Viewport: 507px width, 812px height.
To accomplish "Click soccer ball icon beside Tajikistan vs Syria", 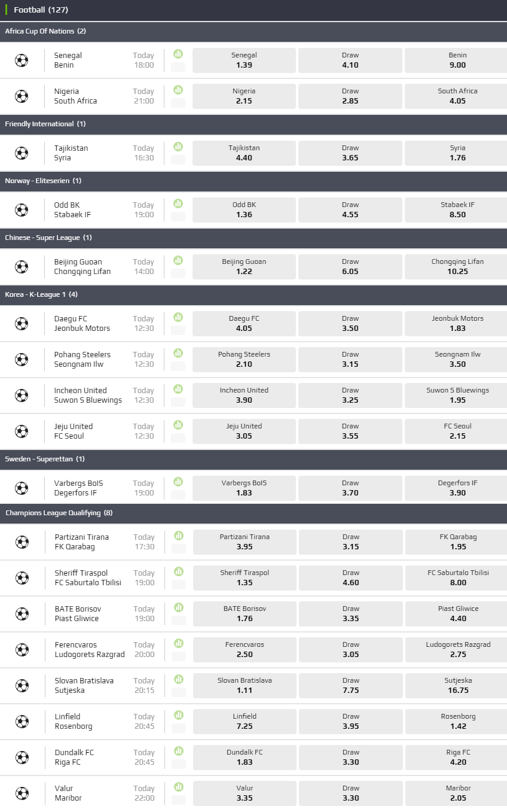I will (x=22, y=153).
